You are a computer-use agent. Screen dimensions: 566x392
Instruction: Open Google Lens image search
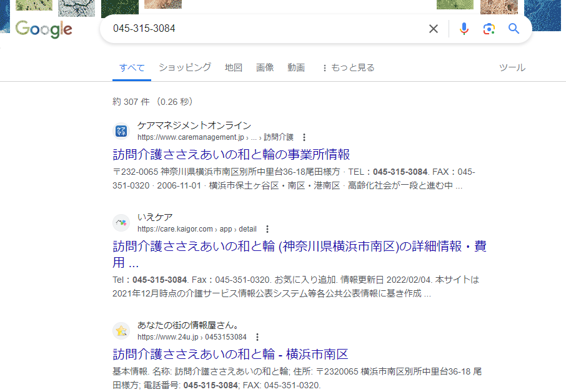pos(489,29)
